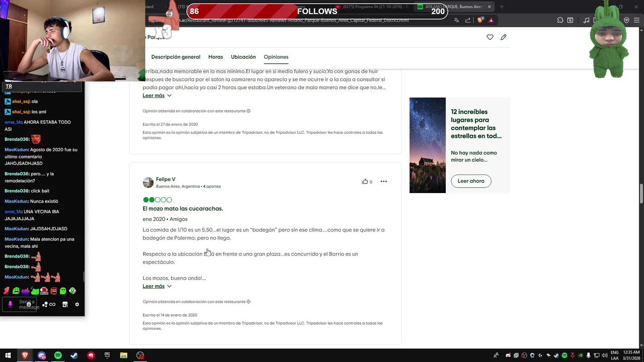Click the chat microphone icon
The height and width of the screenshot is (362, 644).
click(x=10, y=304)
